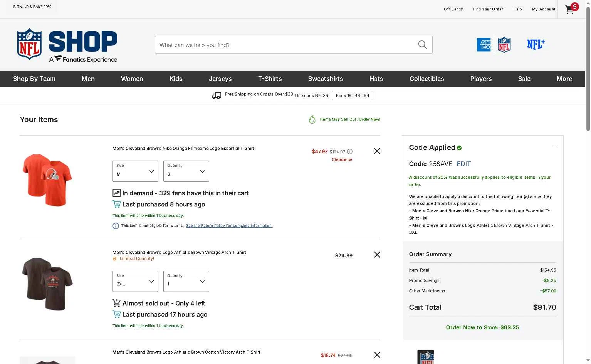Click the Cart Total amount $91.70
591x364 pixels.
coord(545,307)
